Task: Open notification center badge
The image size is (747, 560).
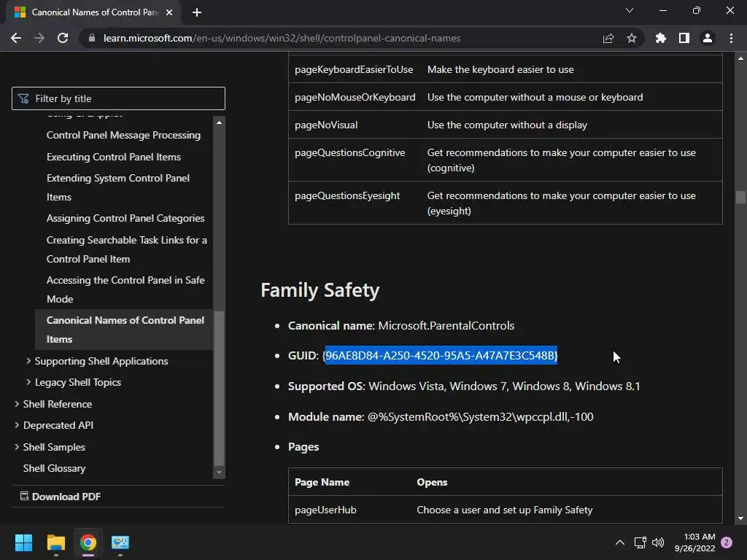Action: (x=727, y=542)
